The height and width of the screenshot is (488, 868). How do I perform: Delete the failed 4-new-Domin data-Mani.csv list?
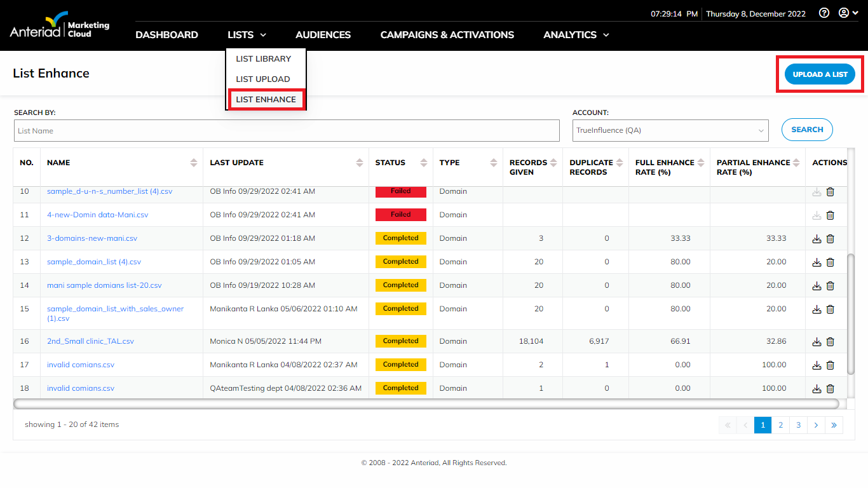[830, 215]
